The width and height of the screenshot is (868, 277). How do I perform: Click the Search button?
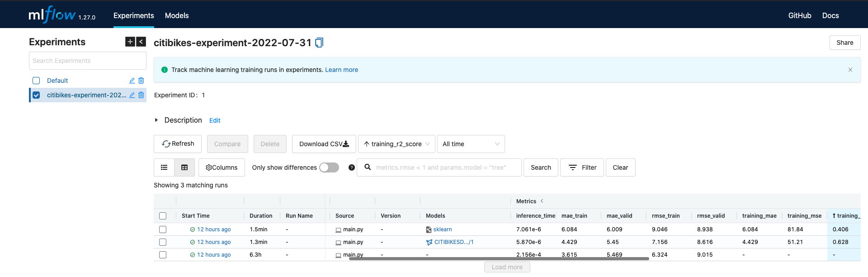pos(541,167)
